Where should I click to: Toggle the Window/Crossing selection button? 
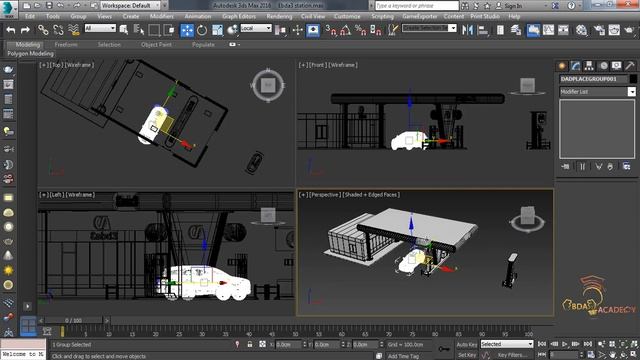click(169, 30)
